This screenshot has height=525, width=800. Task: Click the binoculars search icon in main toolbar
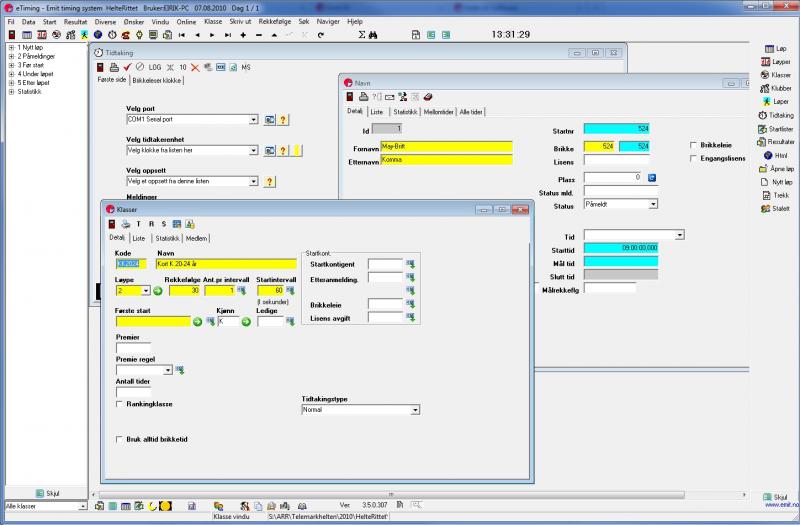(372, 34)
